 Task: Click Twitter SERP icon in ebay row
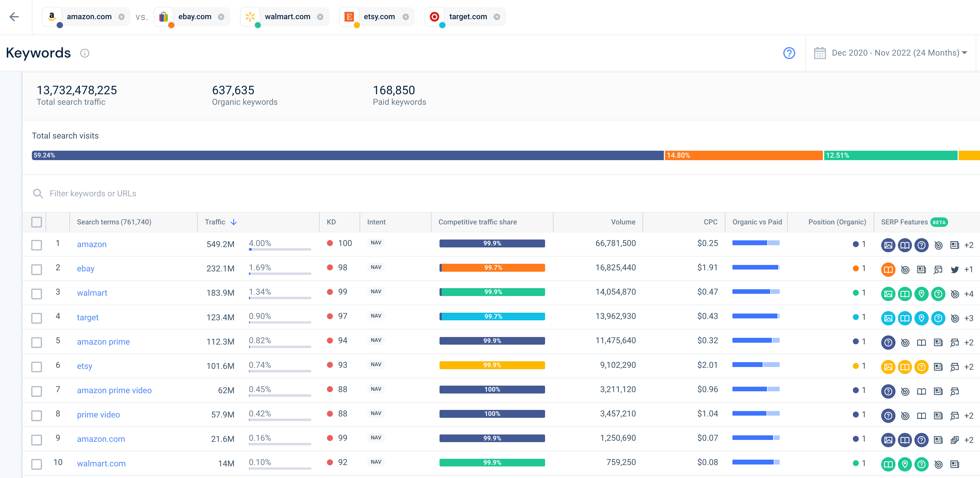click(955, 270)
